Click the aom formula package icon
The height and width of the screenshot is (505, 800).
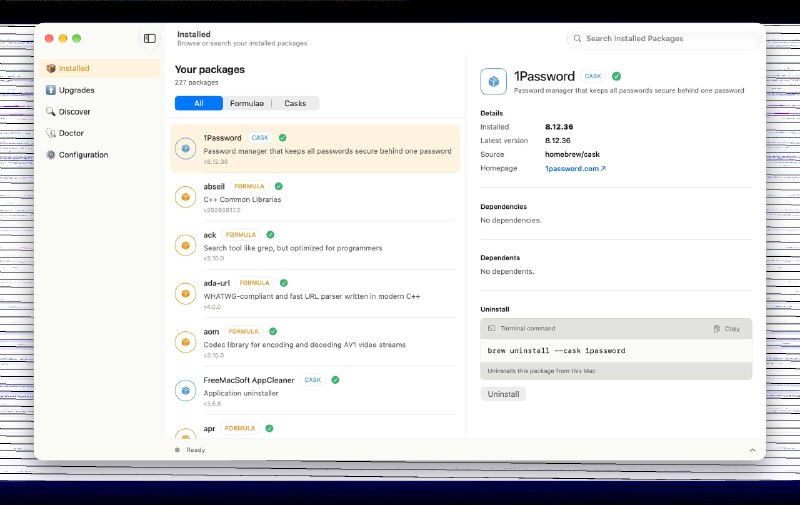[186, 342]
